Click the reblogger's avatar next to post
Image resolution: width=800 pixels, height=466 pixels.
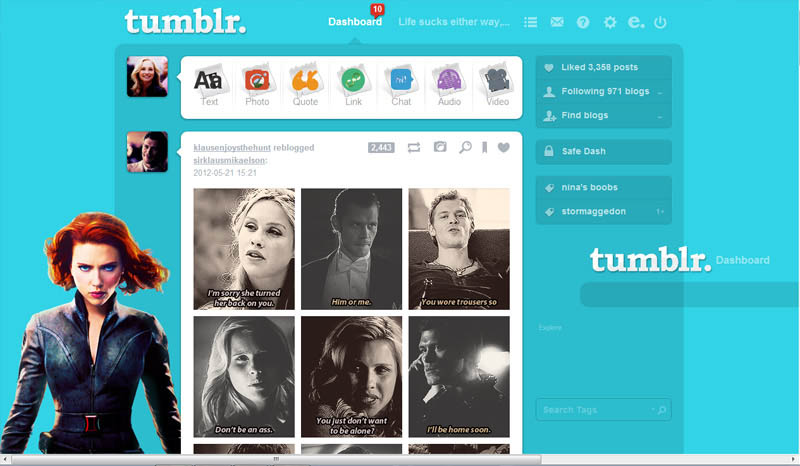coord(147,152)
